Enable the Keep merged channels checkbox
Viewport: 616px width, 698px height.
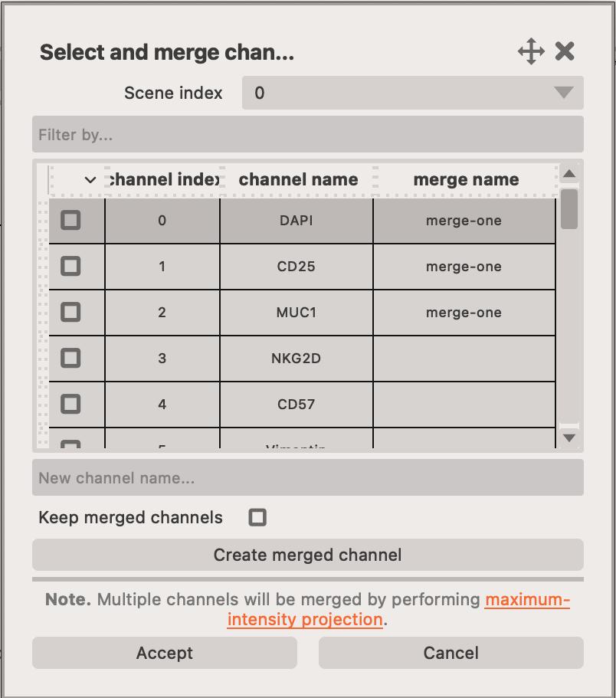tap(257, 518)
